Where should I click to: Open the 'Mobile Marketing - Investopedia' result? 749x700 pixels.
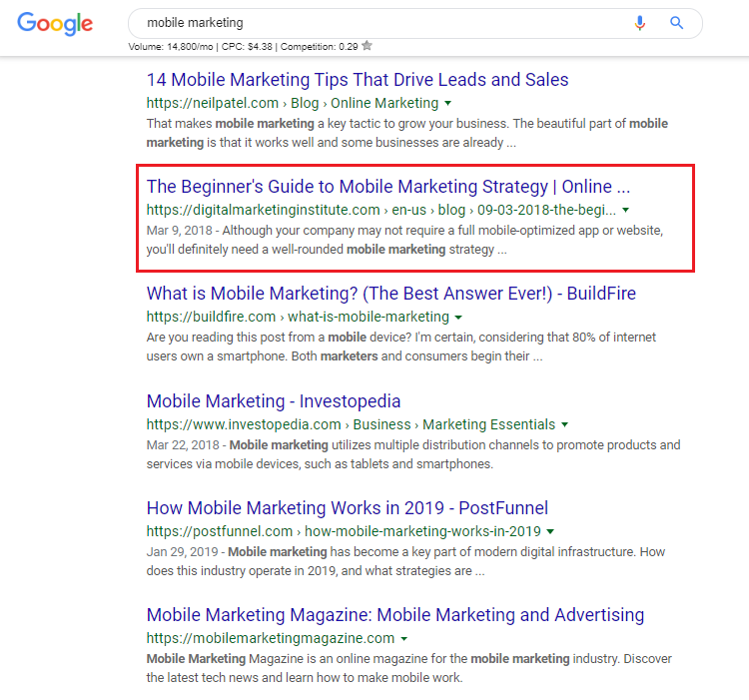tap(274, 401)
